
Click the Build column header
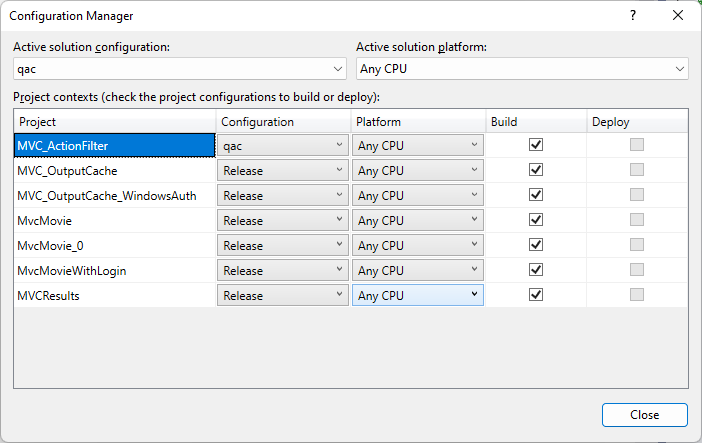(x=535, y=122)
